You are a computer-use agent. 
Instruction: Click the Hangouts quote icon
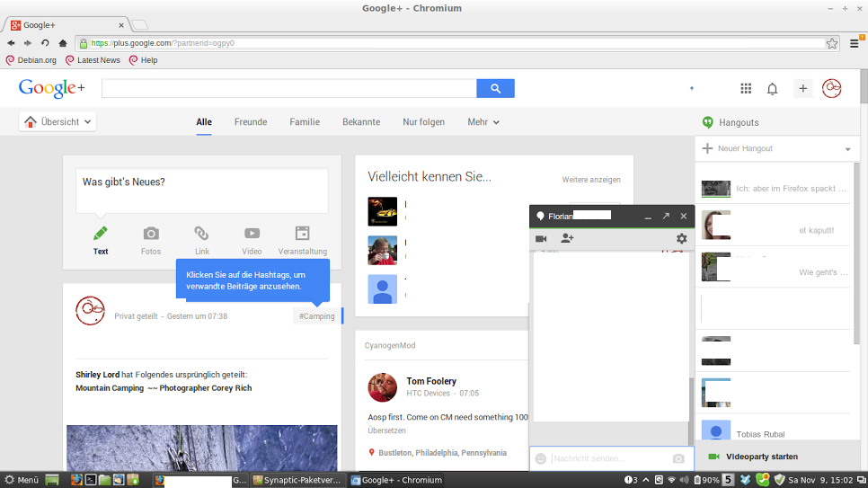click(707, 122)
